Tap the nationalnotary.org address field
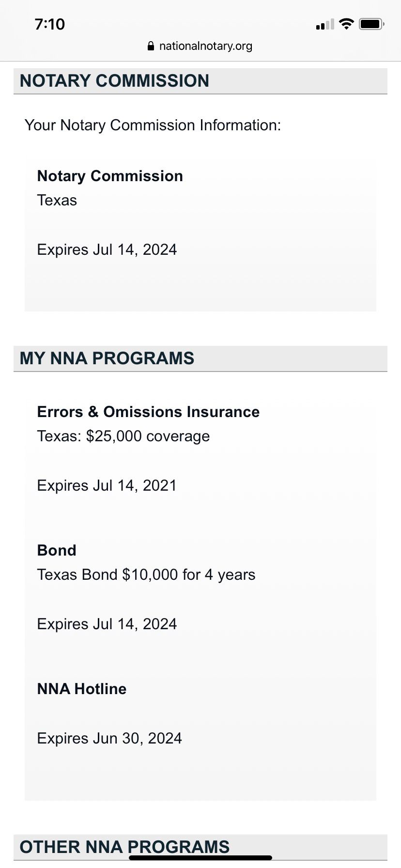Screen dimensions: 401x868 [x=200, y=46]
